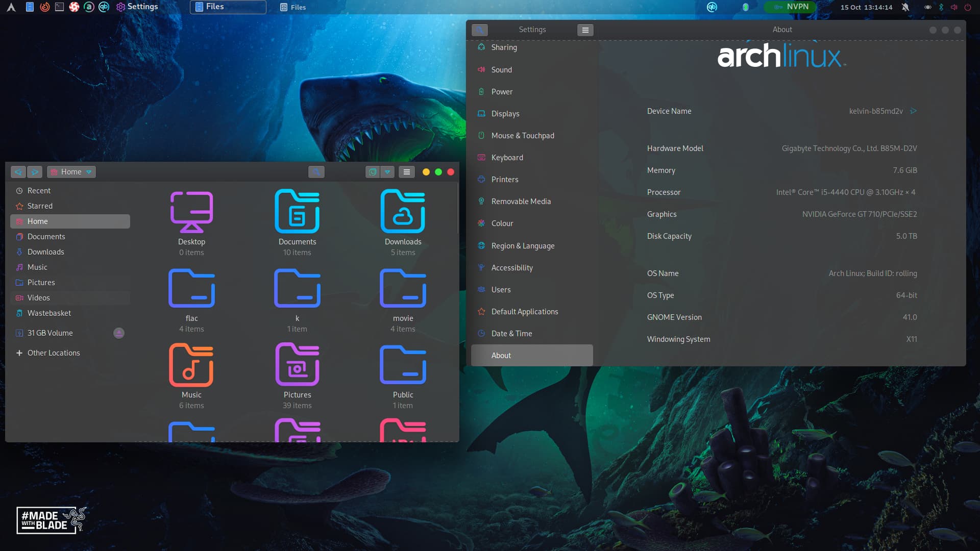Open Firefox from the top panel

click(x=45, y=7)
